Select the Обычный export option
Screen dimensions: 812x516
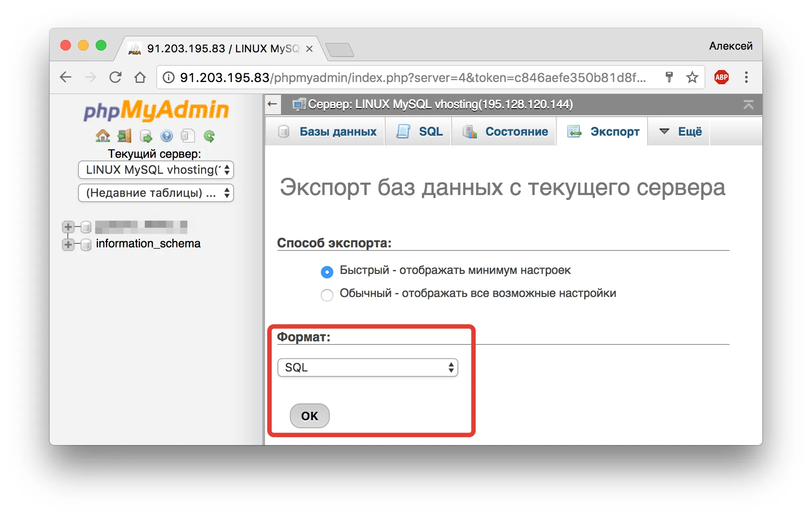327,295
